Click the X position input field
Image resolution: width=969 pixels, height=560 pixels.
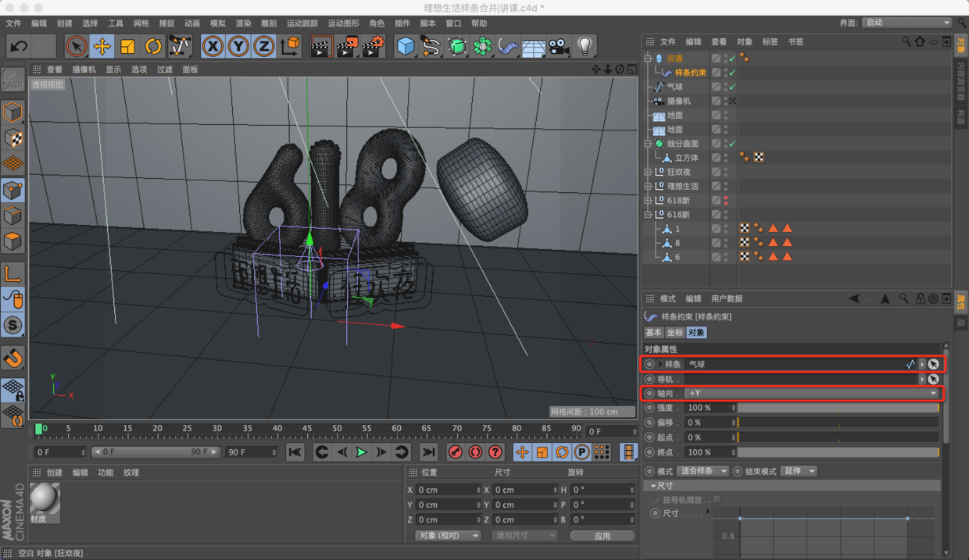449,490
